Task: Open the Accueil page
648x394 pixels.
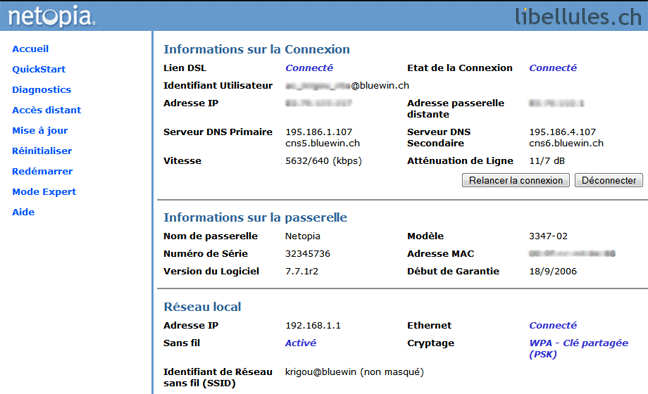Action: (30, 49)
